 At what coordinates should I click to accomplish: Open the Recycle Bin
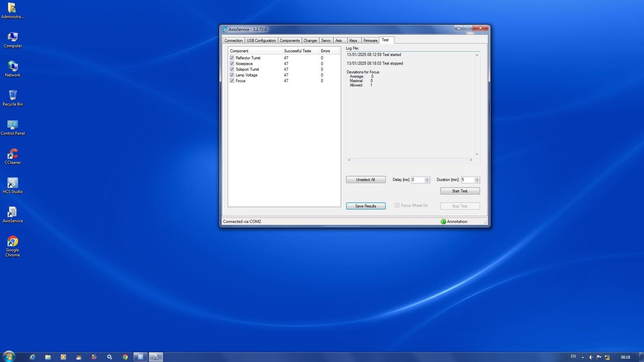[13, 96]
